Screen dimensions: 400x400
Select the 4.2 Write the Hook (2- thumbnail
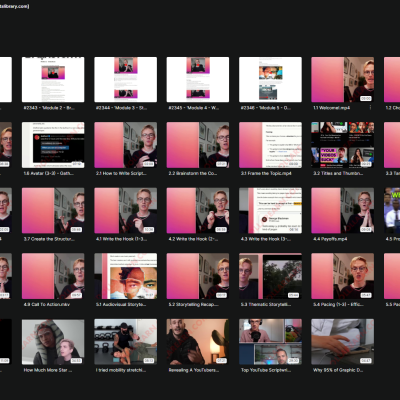pos(198,210)
